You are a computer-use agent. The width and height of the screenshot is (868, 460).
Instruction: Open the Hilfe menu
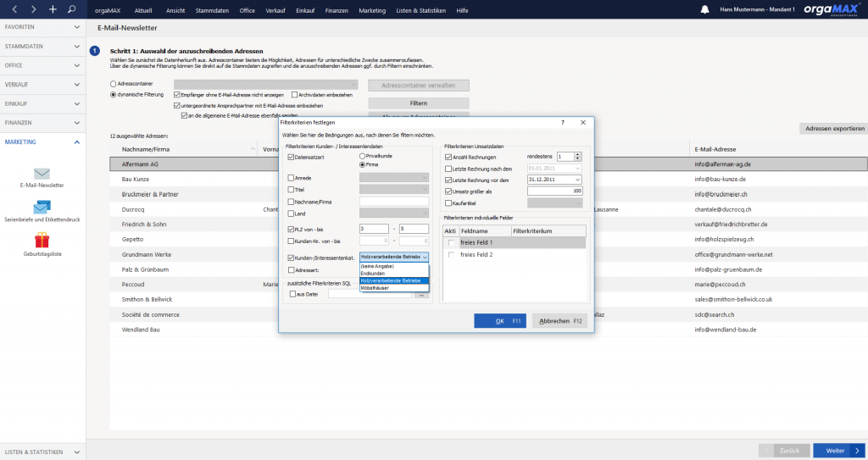pos(462,10)
